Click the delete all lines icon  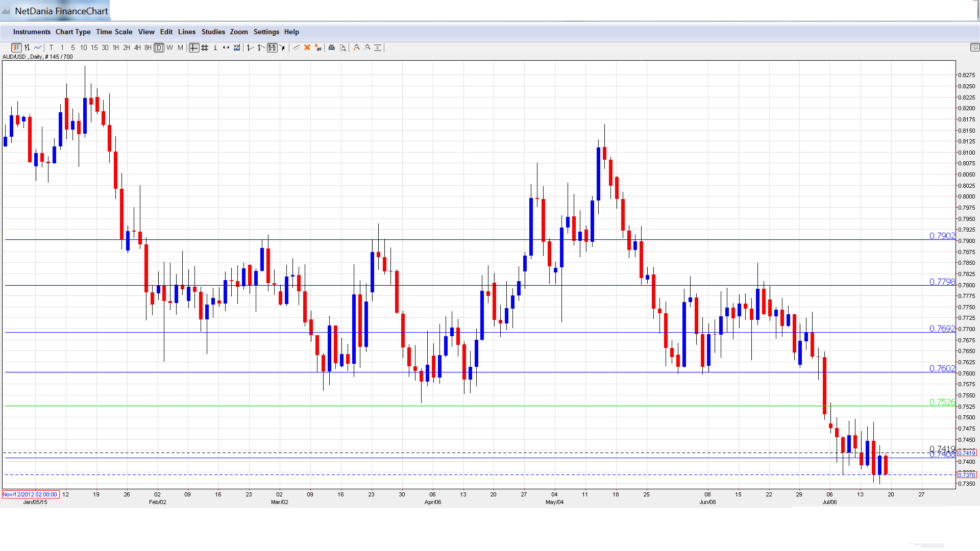click(x=318, y=47)
